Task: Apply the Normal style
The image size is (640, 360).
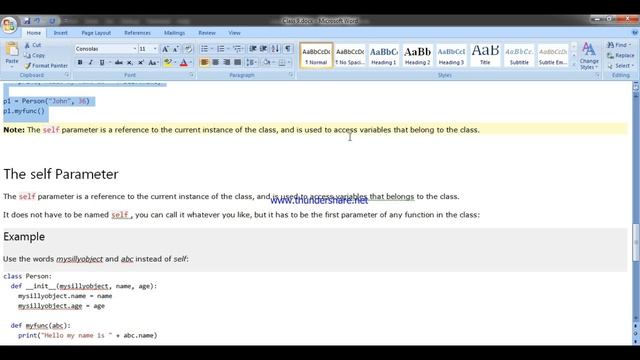Action: [x=316, y=56]
